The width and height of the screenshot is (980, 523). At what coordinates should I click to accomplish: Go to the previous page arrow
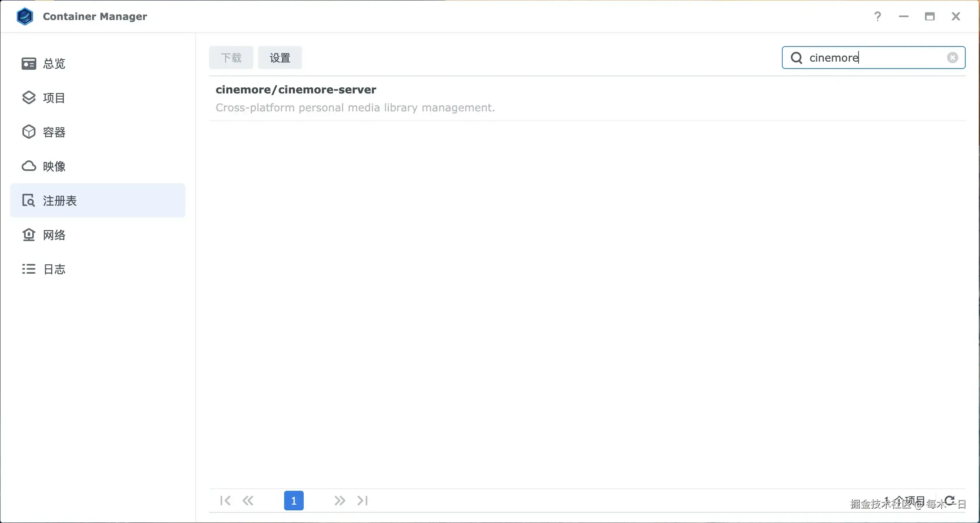click(x=248, y=501)
